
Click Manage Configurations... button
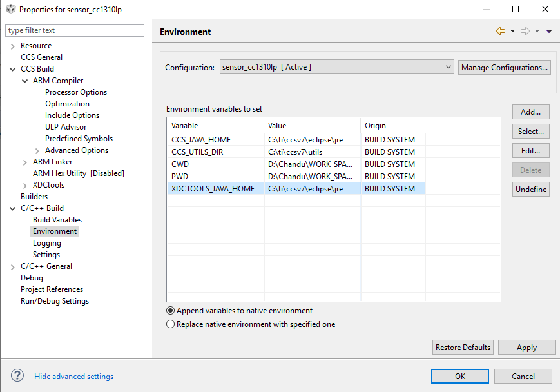[505, 67]
